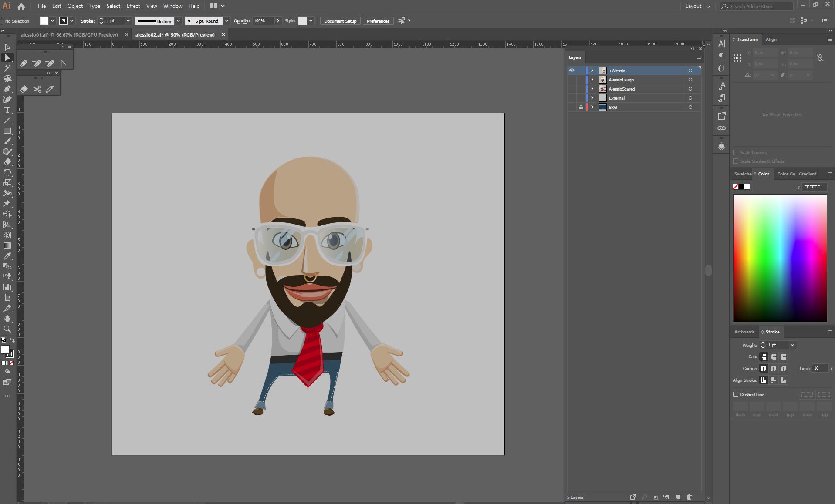Toggle visibility of the +Alessio layer

571,71
